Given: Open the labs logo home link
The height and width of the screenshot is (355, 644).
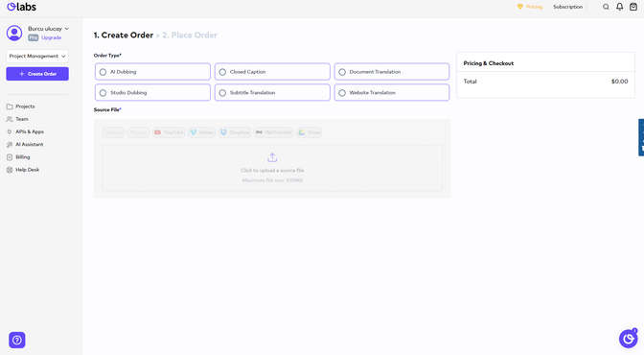Looking at the screenshot, I should pyautogui.click(x=21, y=7).
